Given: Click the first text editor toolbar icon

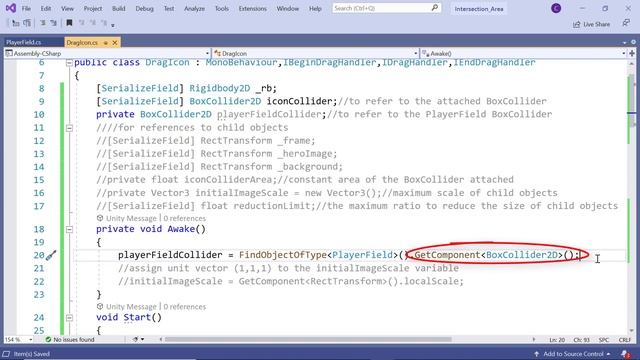Looking at the screenshot, I should pyautogui.click(x=16, y=24).
